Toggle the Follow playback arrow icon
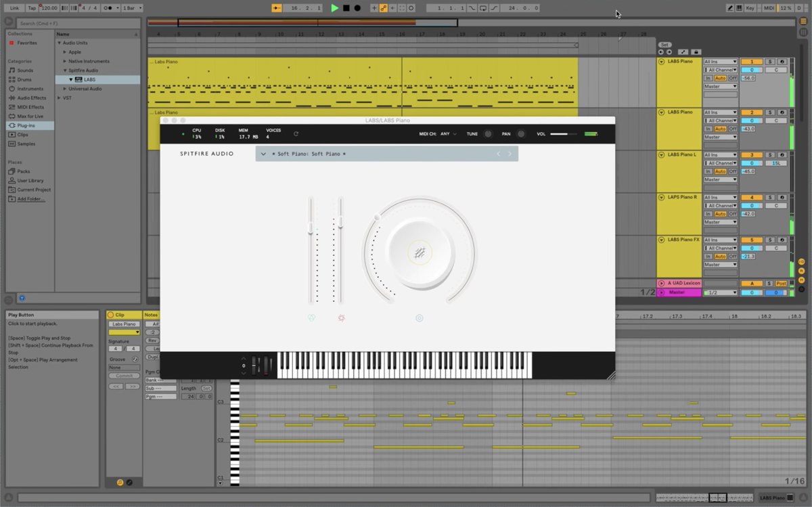812x507 pixels. [x=277, y=8]
